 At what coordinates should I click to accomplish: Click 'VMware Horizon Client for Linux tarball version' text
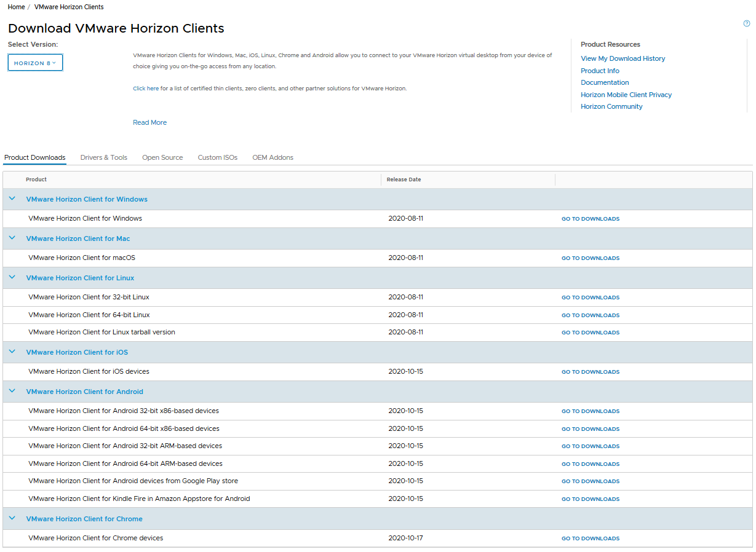(x=101, y=332)
